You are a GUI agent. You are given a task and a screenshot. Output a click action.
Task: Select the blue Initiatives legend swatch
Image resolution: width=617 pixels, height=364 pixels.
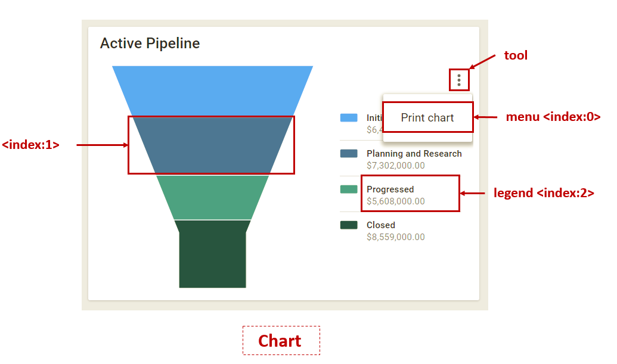click(x=349, y=117)
